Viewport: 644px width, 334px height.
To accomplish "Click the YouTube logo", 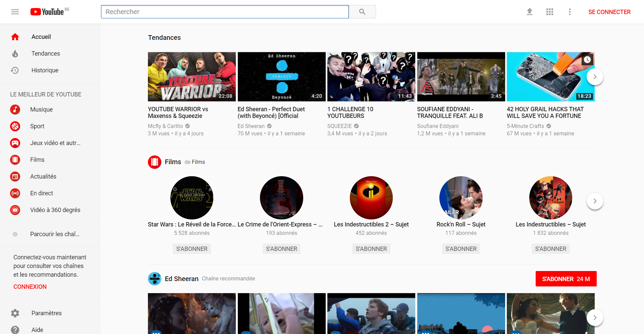I will 47,12.
